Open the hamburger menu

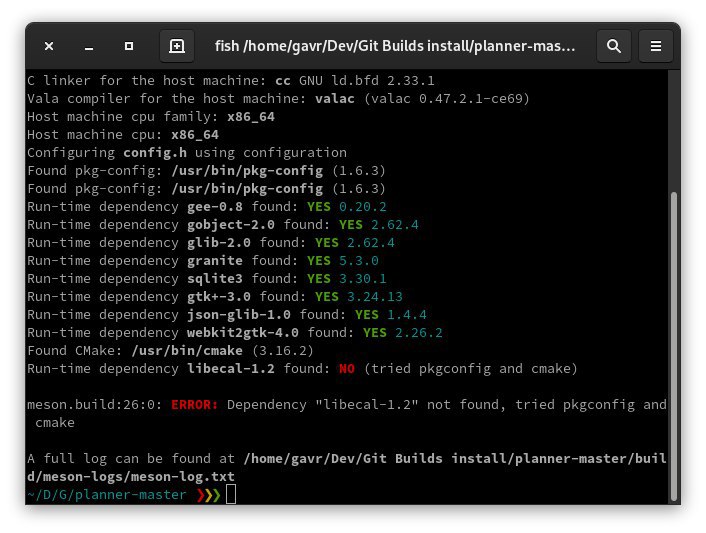click(656, 46)
